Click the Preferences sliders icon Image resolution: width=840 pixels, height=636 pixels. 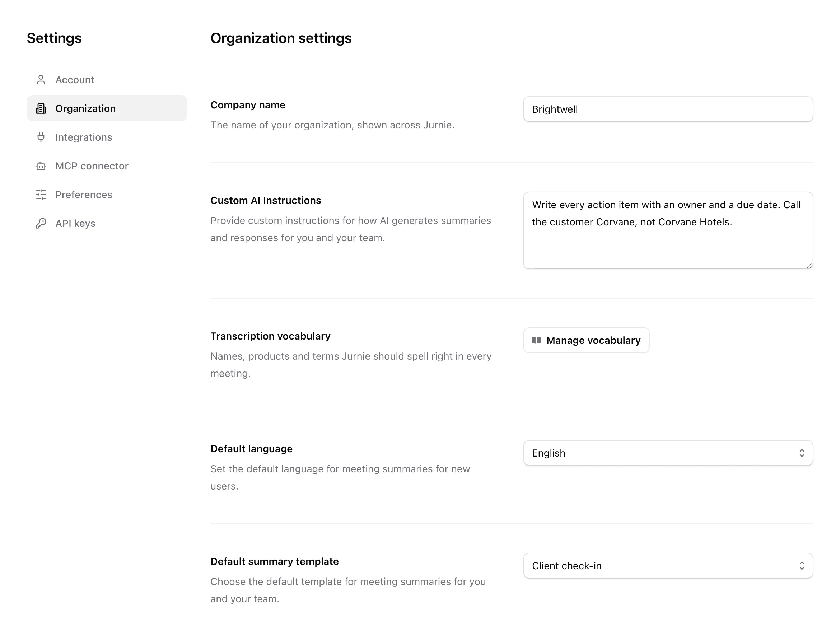41,195
